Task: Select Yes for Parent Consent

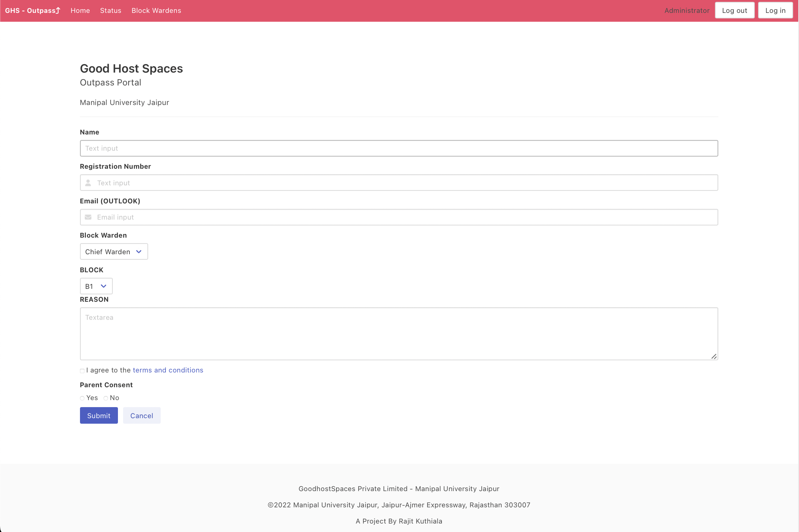Action: point(82,398)
